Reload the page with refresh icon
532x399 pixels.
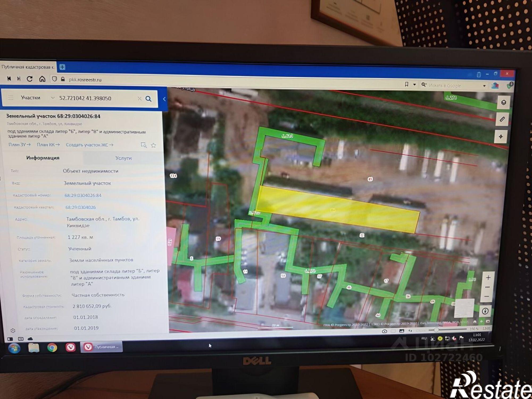coord(30,79)
